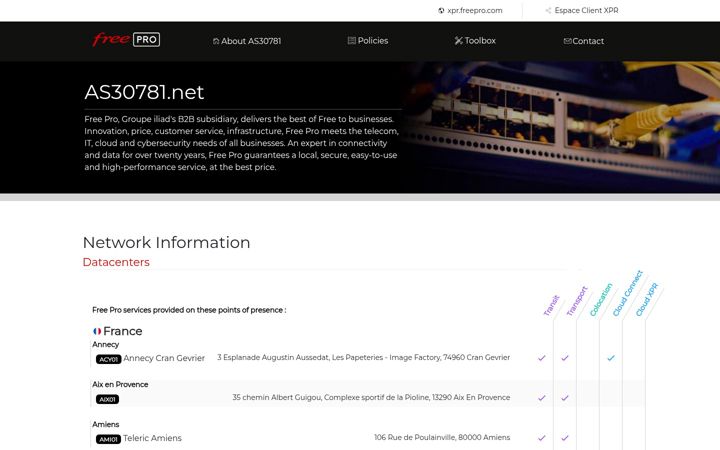Click the Free PRO logo

click(x=126, y=39)
